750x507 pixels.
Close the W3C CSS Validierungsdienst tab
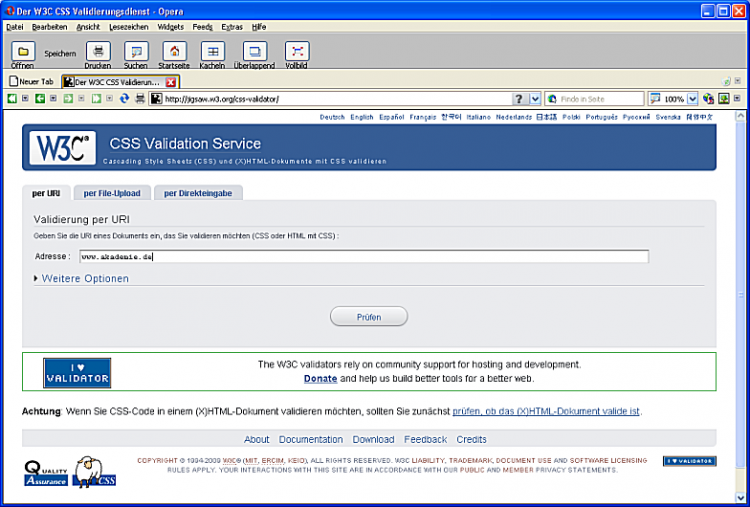171,81
